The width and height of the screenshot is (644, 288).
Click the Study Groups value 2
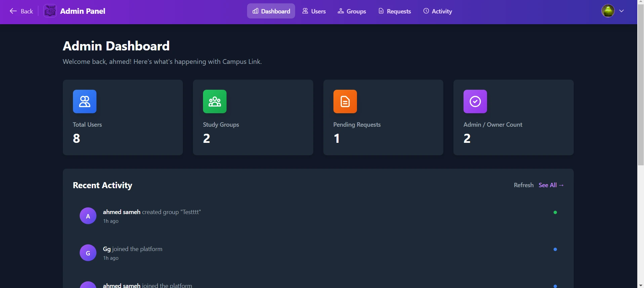pos(207,138)
